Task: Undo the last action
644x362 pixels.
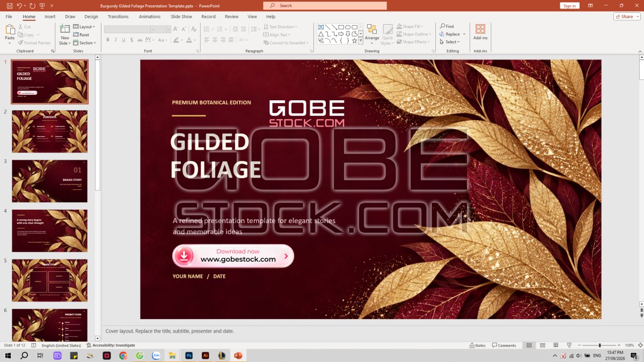Action: click(x=19, y=5)
